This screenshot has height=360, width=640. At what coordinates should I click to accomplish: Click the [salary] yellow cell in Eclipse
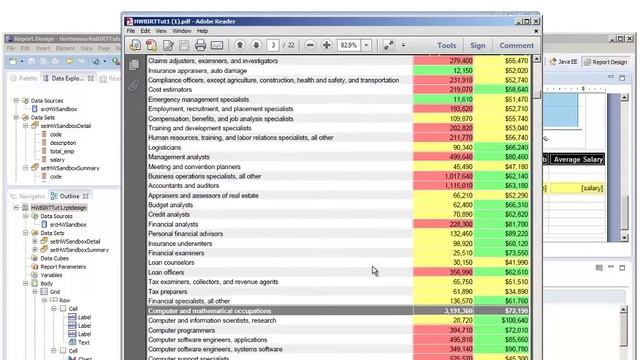pos(577,188)
